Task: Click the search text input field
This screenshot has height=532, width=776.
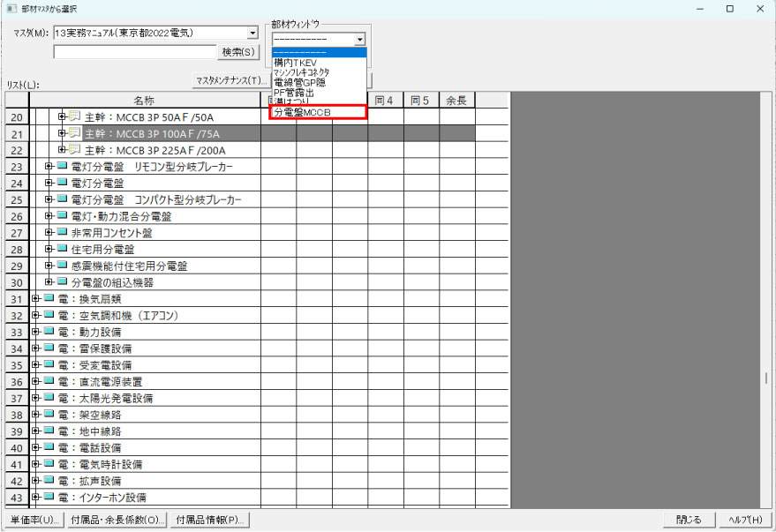Action: tap(134, 52)
